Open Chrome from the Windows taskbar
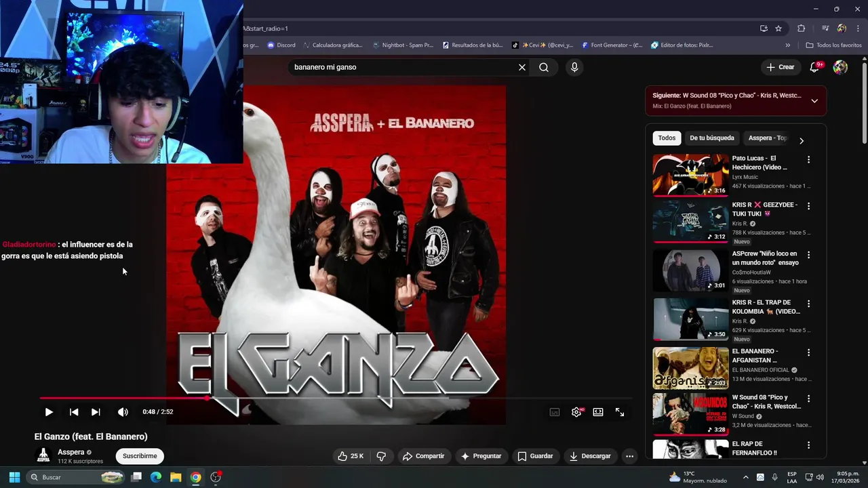The image size is (868, 488). click(195, 477)
